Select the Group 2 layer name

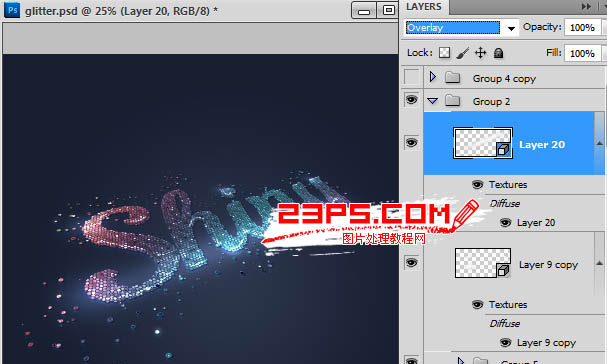[491, 101]
